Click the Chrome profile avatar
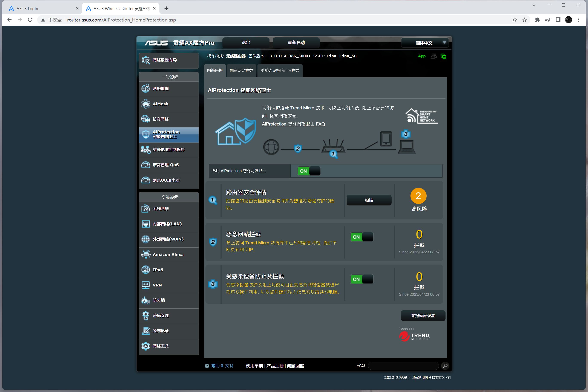The height and width of the screenshot is (392, 588). [568, 20]
